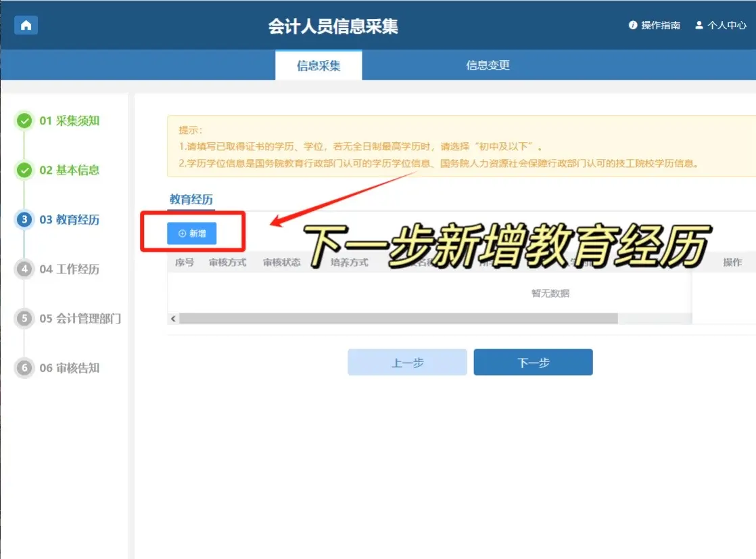Image resolution: width=756 pixels, height=559 pixels.
Task: Select step 5 circle icon
Action: point(24,319)
